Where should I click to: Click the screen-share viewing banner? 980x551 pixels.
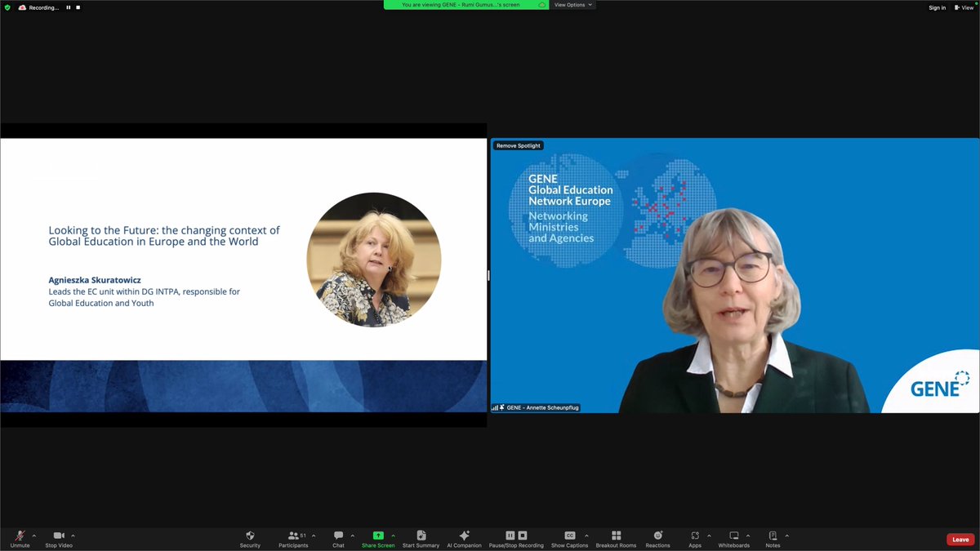[466, 5]
